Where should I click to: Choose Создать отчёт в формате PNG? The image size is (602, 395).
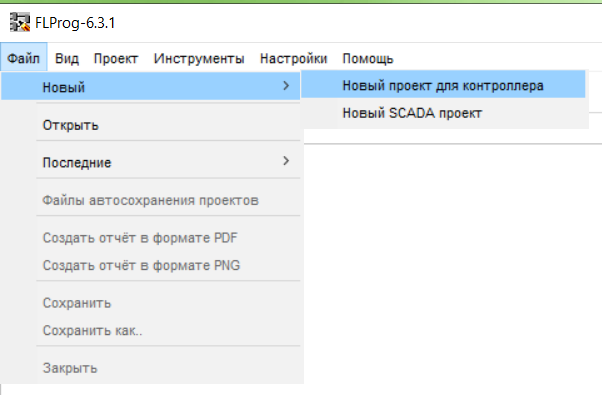click(x=150, y=265)
